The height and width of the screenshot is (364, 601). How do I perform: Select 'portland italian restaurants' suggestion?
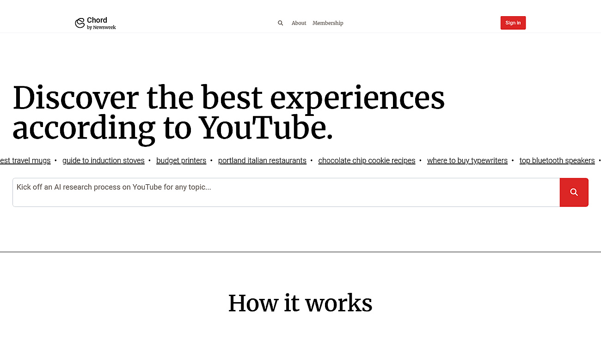click(x=262, y=160)
